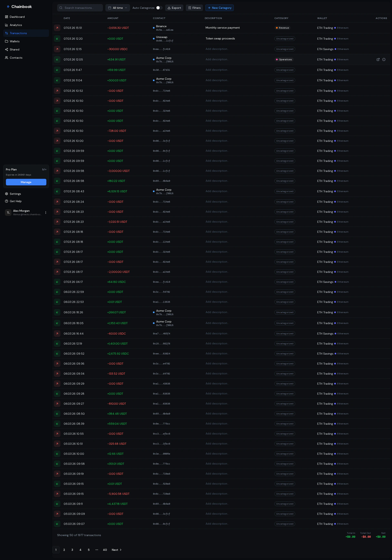
Task: Open the All time date range dropdown
Action: [118, 8]
